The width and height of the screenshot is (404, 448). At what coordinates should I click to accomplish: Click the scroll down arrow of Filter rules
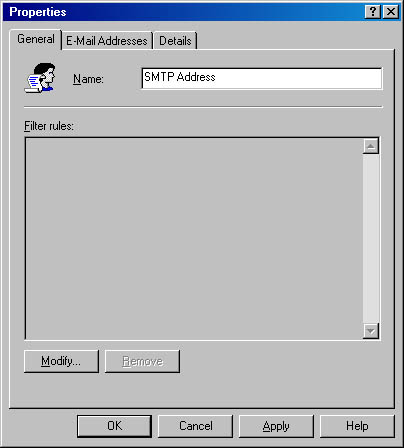pos(371,331)
